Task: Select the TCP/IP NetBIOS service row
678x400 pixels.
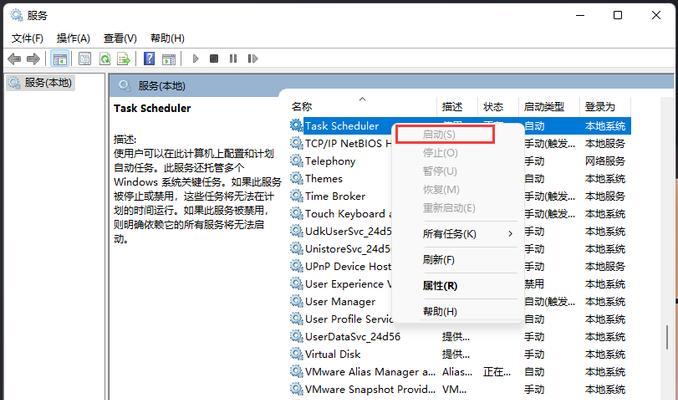Action: 460,144
